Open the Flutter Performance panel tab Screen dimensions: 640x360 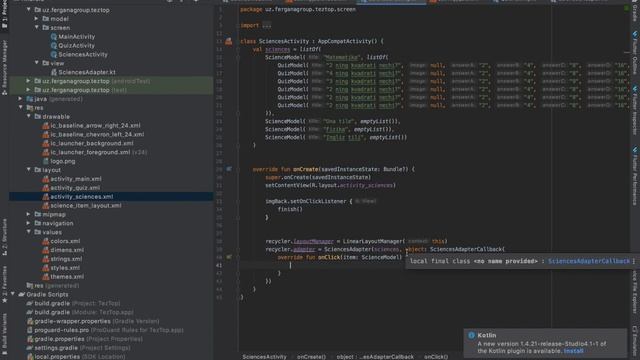pos(635,176)
